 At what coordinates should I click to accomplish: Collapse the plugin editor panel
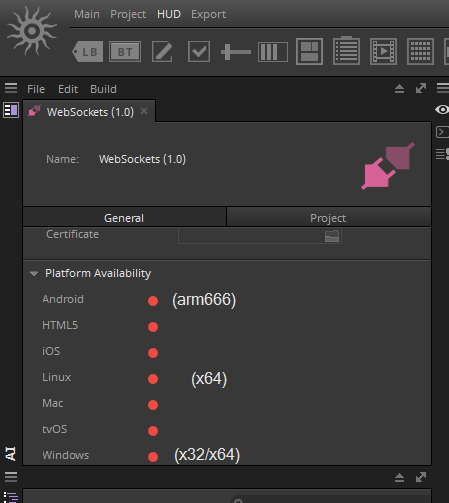pyautogui.click(x=399, y=89)
